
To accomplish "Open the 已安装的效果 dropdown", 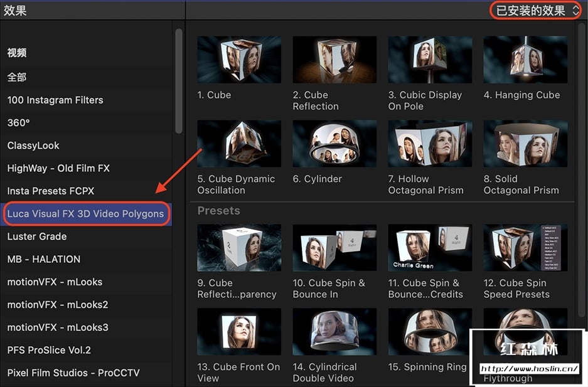I will (537, 10).
